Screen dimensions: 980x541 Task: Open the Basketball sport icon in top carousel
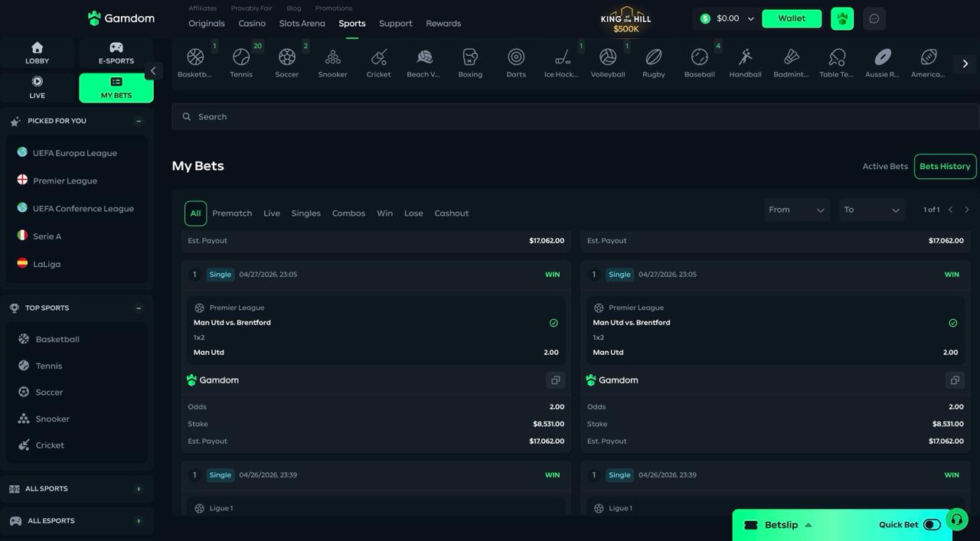click(195, 63)
